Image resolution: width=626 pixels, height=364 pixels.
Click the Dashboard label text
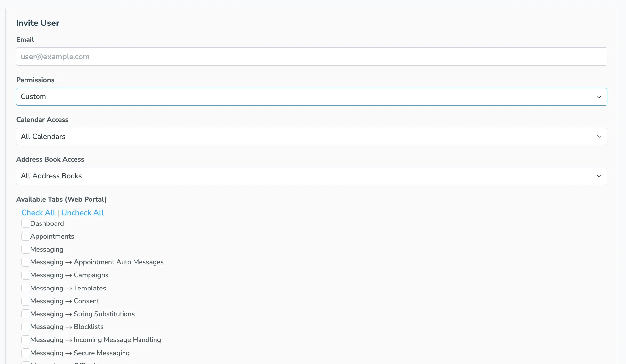click(47, 223)
